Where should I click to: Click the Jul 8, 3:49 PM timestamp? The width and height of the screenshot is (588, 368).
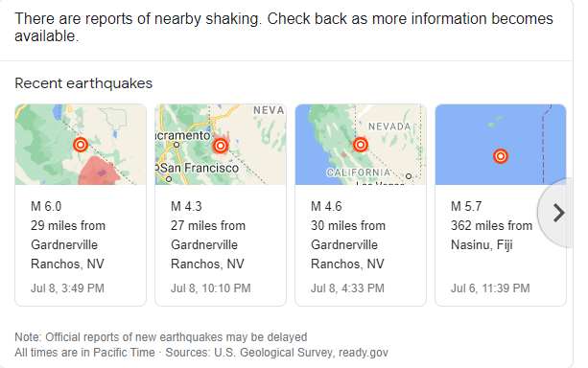coord(67,288)
